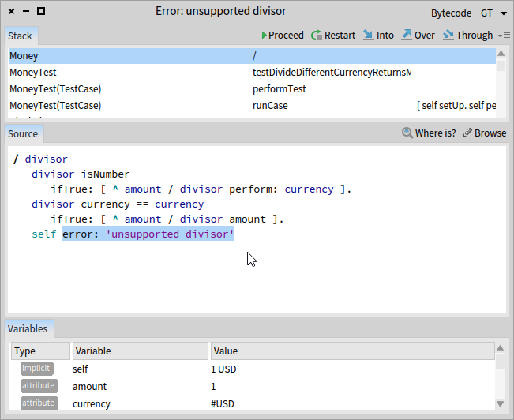514x420 pixels.
Task: Click the Over label
Action: pyautogui.click(x=425, y=35)
